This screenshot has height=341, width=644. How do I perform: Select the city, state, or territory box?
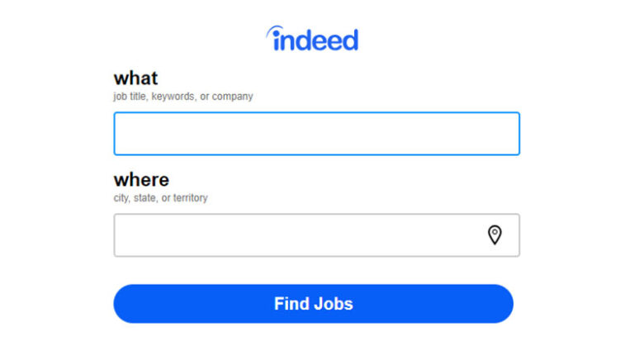click(297, 235)
